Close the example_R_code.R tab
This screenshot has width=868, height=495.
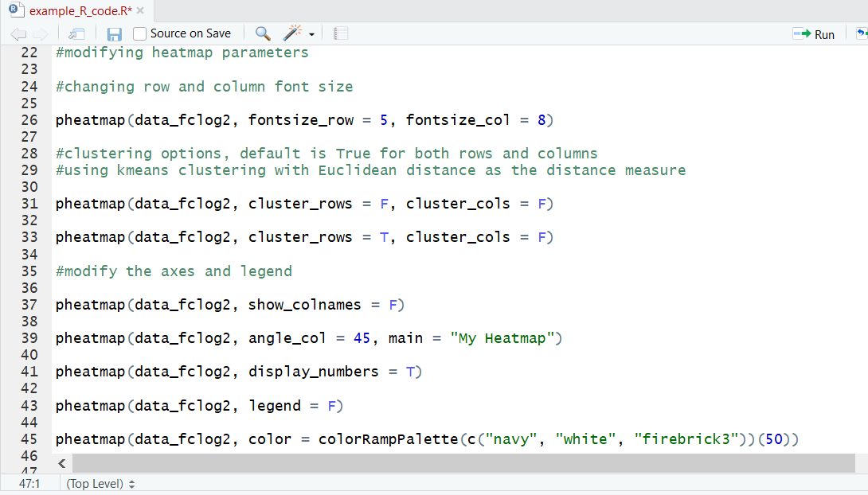[x=142, y=11]
